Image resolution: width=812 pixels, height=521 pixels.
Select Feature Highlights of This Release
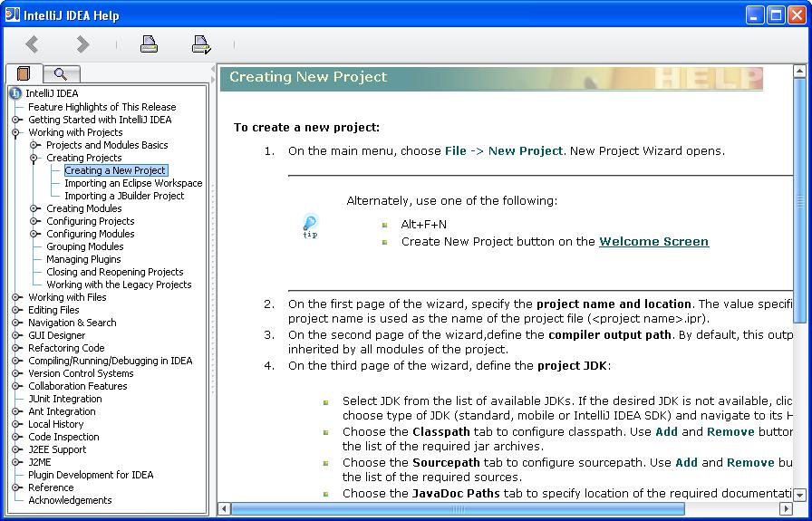(101, 107)
